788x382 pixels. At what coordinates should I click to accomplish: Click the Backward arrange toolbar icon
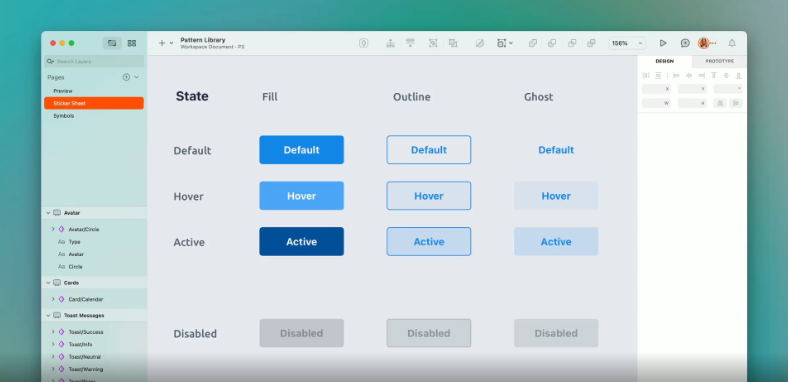[410, 43]
